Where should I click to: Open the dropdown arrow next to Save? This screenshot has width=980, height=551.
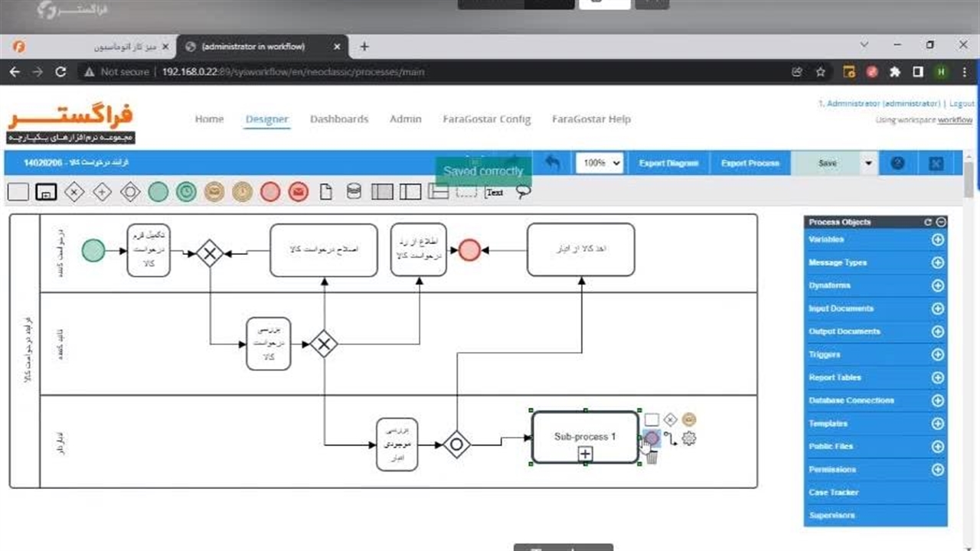868,163
